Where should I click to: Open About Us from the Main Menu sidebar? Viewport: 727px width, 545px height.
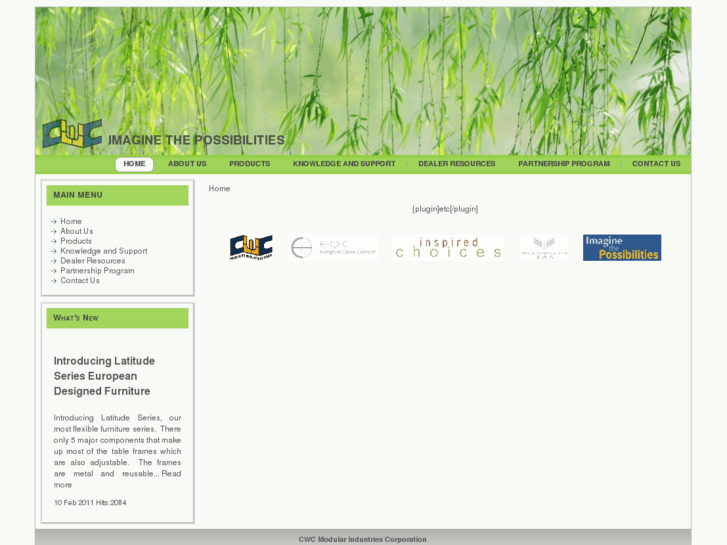coord(77,231)
